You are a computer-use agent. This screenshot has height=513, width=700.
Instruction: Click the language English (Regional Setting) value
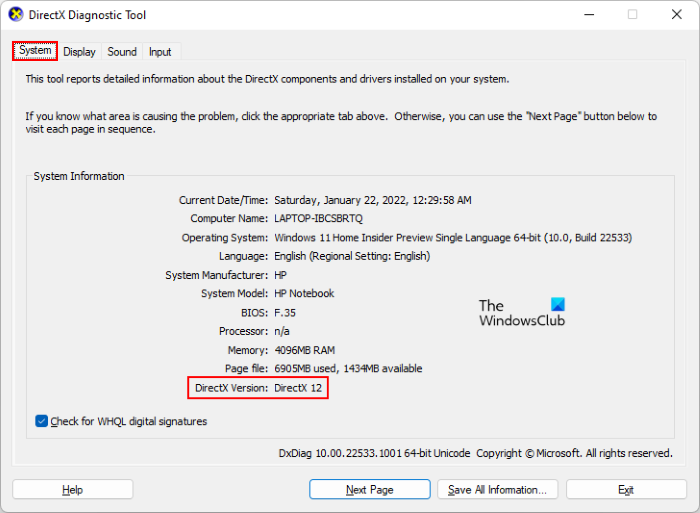tap(352, 256)
